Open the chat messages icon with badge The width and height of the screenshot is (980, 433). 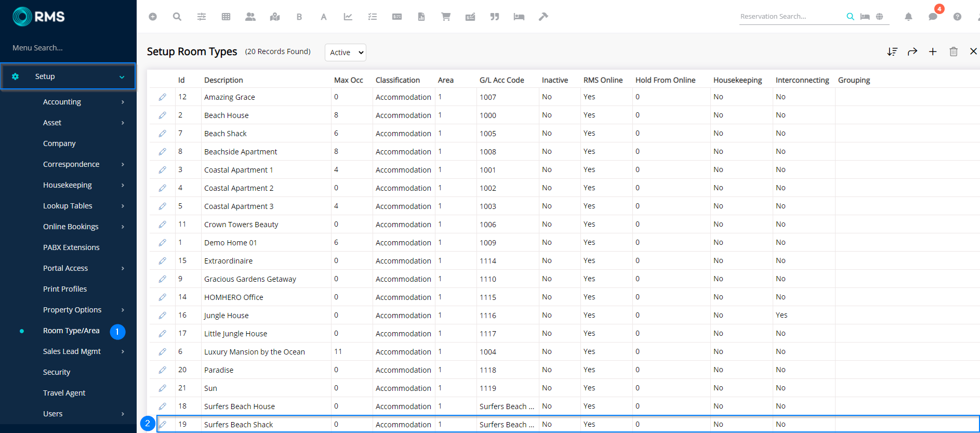(x=933, y=17)
